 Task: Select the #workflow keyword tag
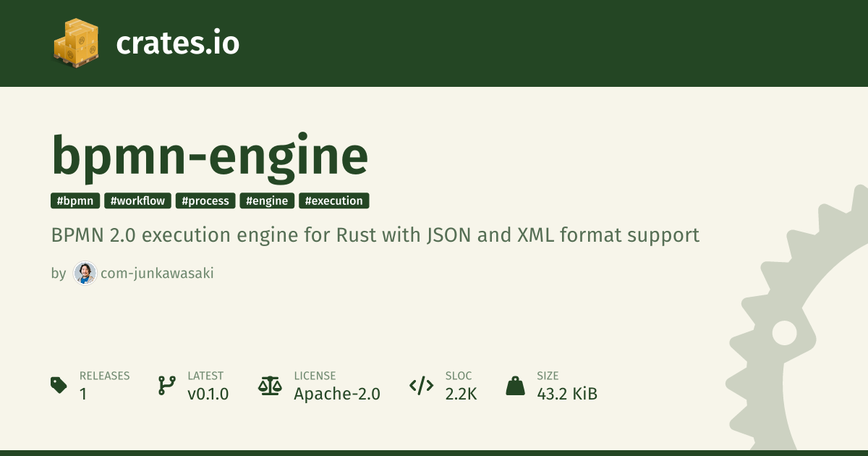coord(137,201)
